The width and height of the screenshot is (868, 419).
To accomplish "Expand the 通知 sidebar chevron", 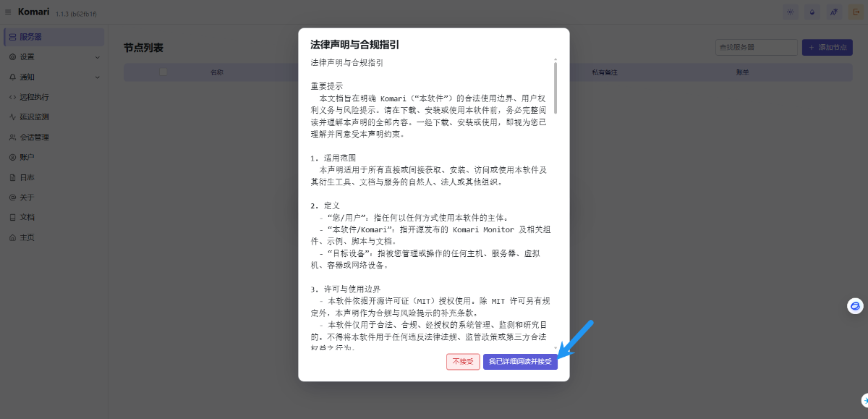I will coord(98,77).
